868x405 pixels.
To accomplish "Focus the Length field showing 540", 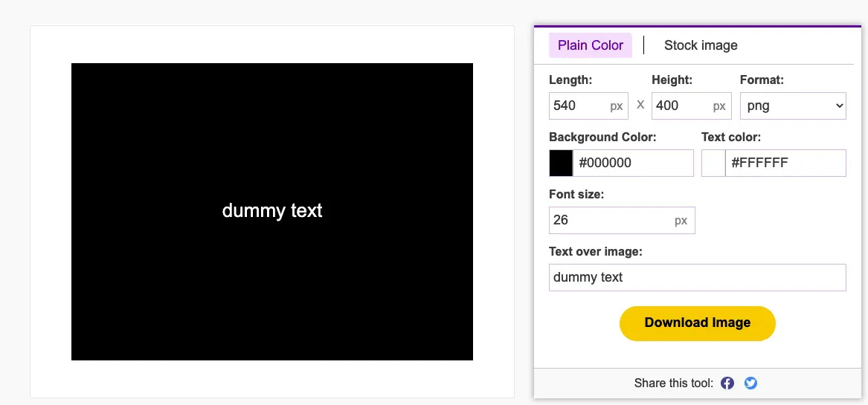I will pos(588,106).
